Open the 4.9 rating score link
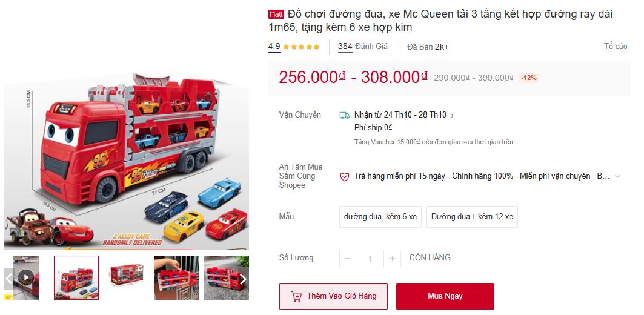The width and height of the screenshot is (644, 315). tap(274, 47)
